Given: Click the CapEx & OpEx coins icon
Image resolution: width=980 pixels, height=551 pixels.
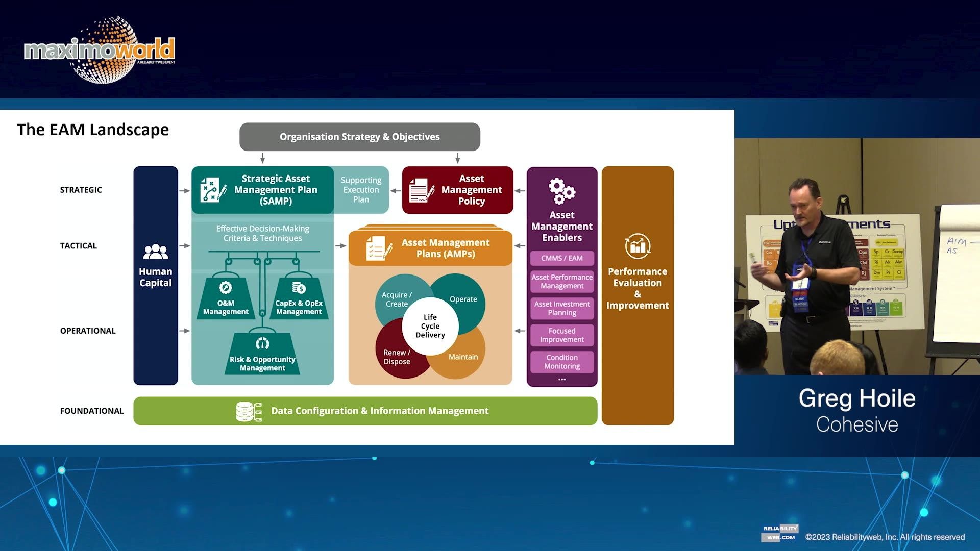Looking at the screenshot, I should click(x=299, y=288).
